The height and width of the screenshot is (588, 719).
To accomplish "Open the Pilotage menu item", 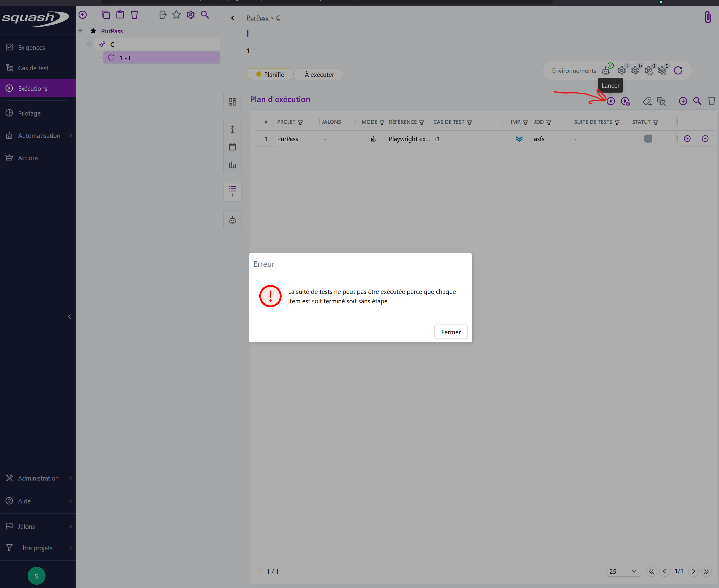I will 29,113.
